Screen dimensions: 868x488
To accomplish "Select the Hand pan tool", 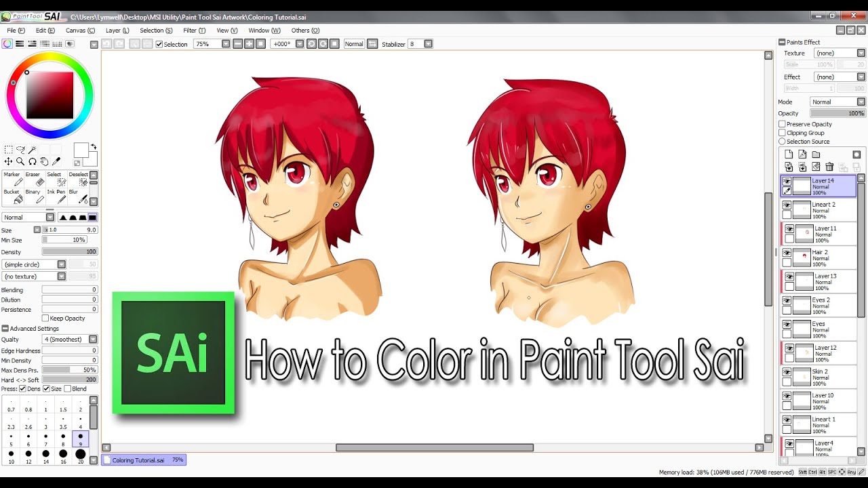I will pyautogui.click(x=44, y=161).
